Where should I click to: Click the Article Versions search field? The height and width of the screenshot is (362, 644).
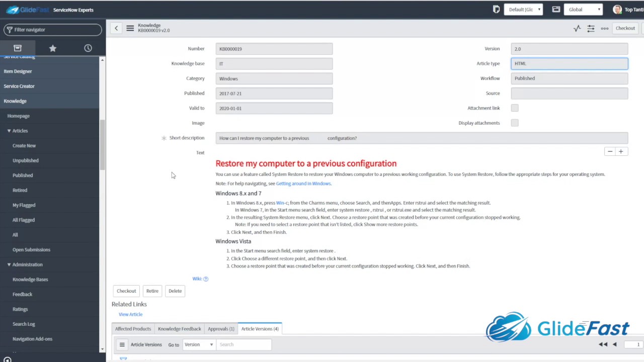coord(244,344)
